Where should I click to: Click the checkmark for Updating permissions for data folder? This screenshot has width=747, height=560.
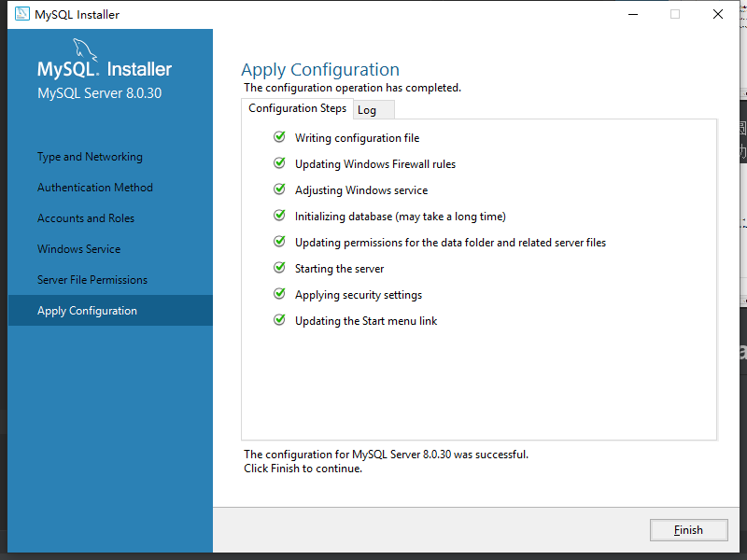pos(279,242)
